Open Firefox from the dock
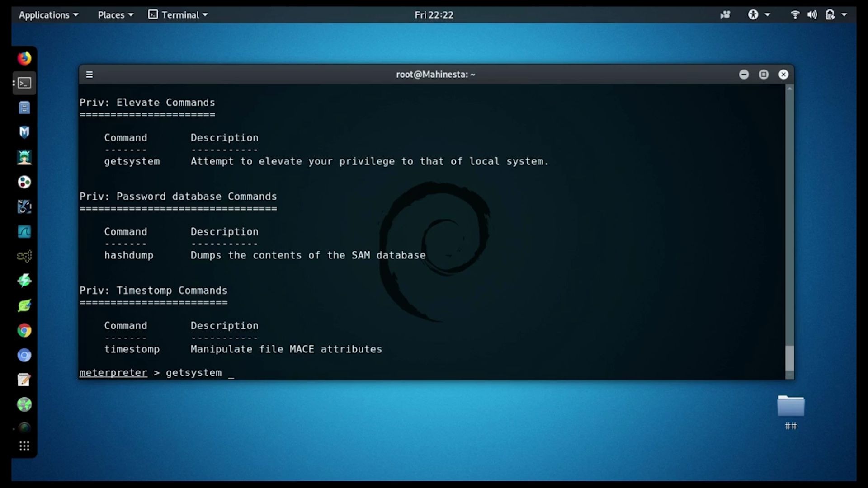 (24, 58)
